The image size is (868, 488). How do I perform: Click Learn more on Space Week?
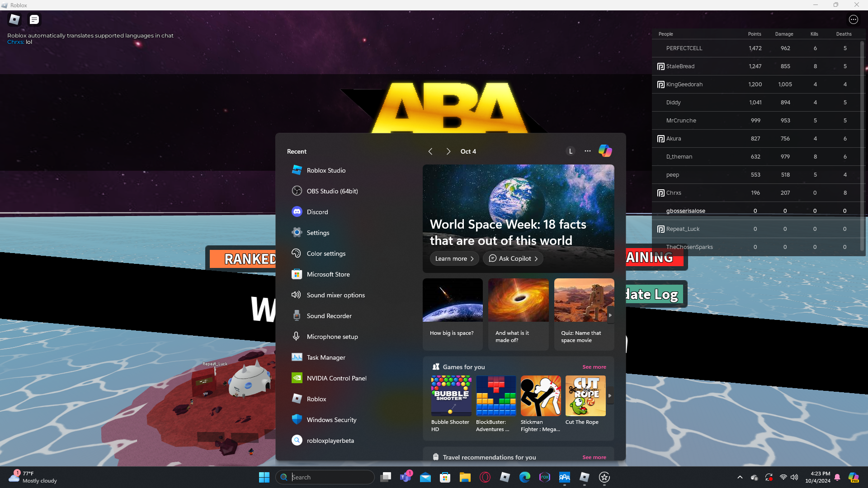(x=454, y=258)
